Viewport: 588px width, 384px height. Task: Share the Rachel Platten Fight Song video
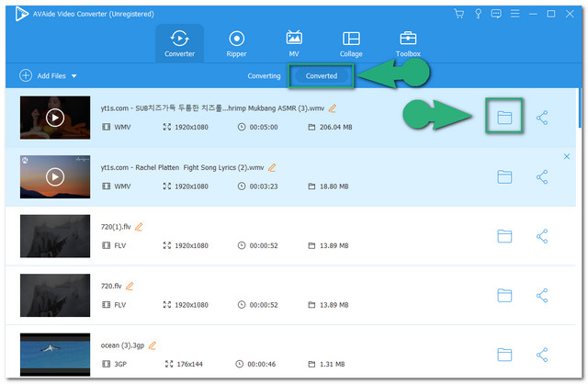(542, 176)
